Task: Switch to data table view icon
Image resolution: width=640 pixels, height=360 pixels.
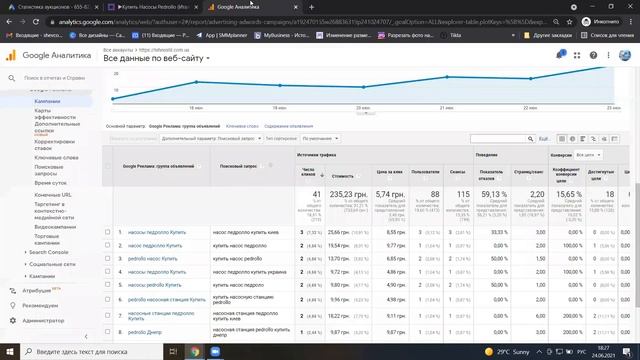Action: pos(562,139)
